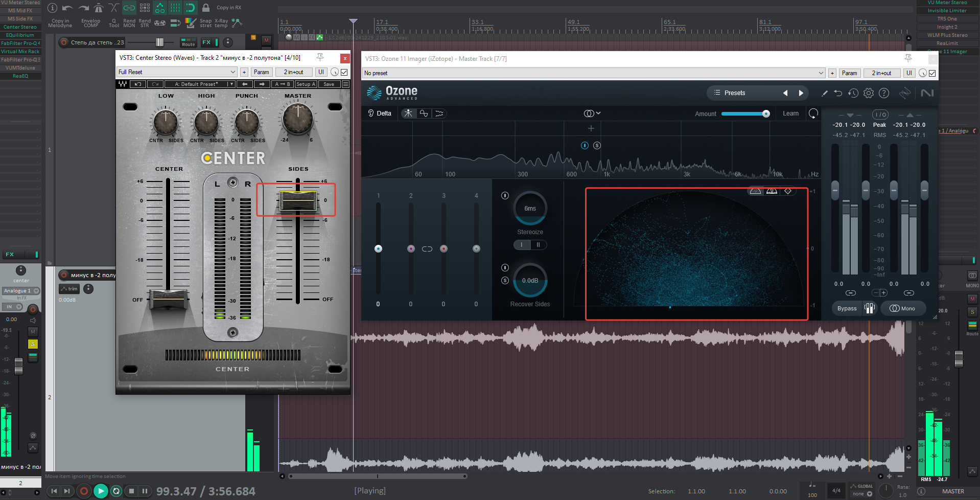The height and width of the screenshot is (500, 980).
Task: Click the color paint brush icon
Action: (191, 23)
